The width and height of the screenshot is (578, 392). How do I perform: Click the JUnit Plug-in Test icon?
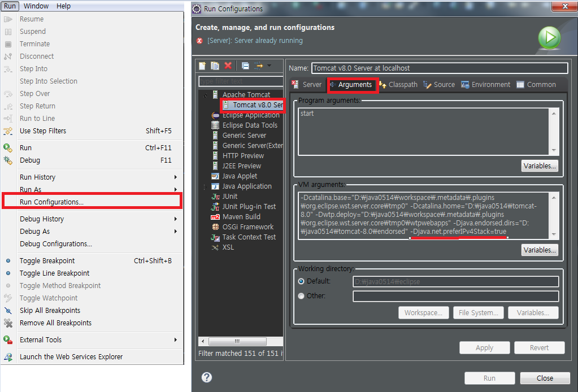[215, 207]
